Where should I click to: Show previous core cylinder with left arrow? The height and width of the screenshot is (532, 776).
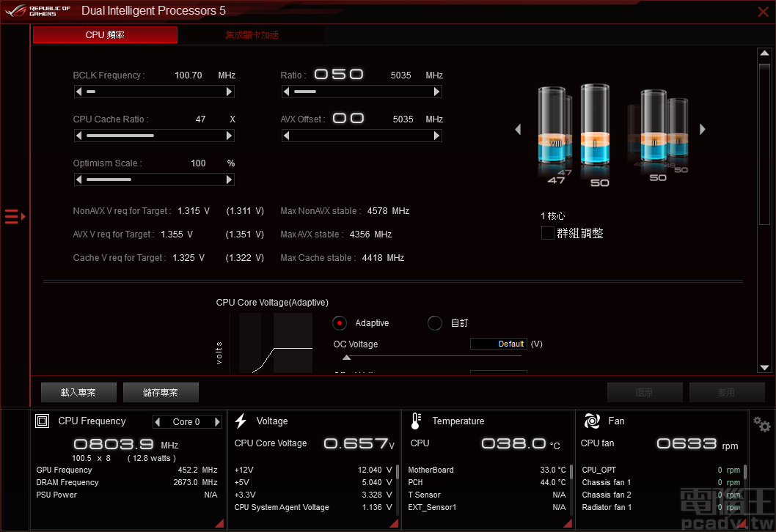tap(518, 130)
